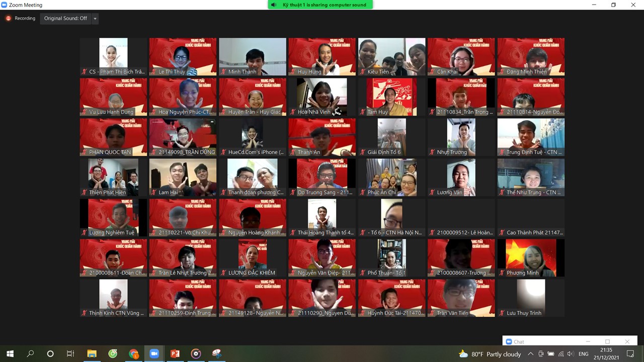This screenshot has width=644, height=362.
Task: Select Lương Vân's video tile
Action: tap(461, 177)
